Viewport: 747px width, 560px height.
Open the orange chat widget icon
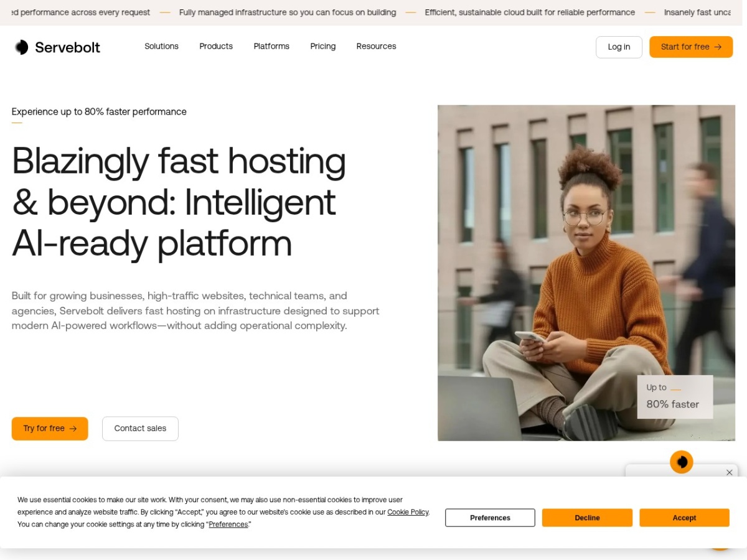pos(682,462)
